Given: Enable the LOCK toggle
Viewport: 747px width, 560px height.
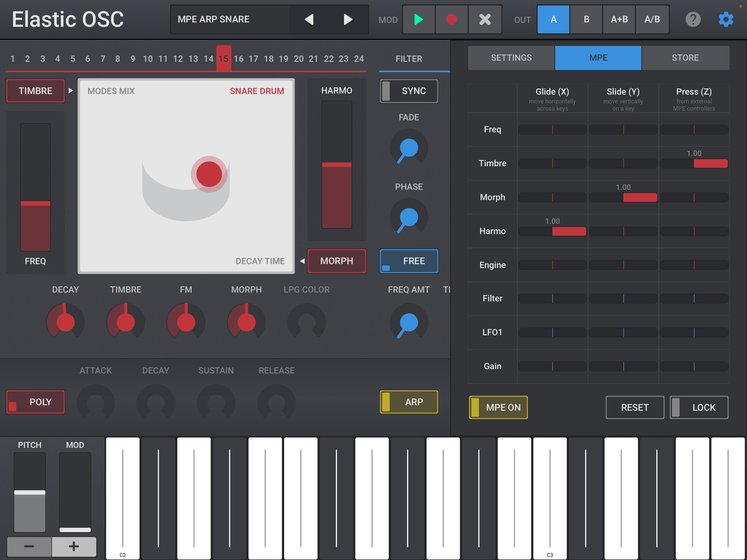Looking at the screenshot, I should [x=699, y=407].
